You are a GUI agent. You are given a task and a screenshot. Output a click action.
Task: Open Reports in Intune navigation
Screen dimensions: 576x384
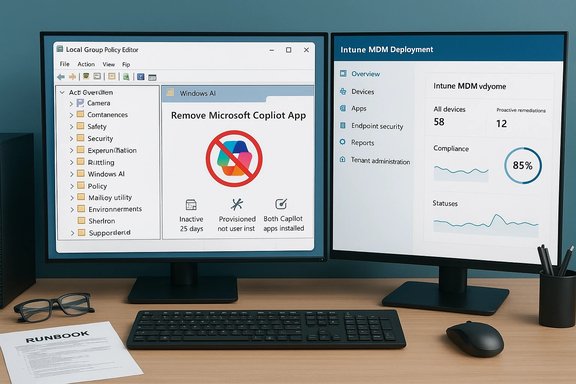pos(362,143)
